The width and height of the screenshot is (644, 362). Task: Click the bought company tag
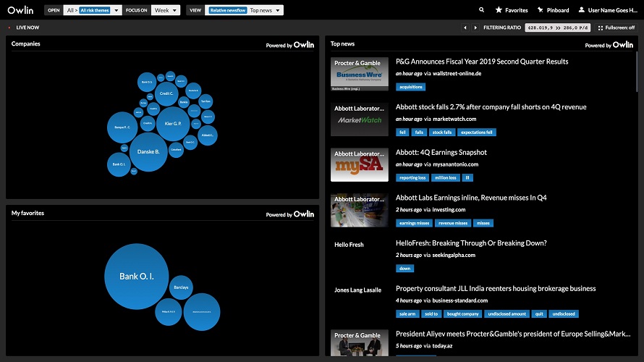click(x=463, y=314)
